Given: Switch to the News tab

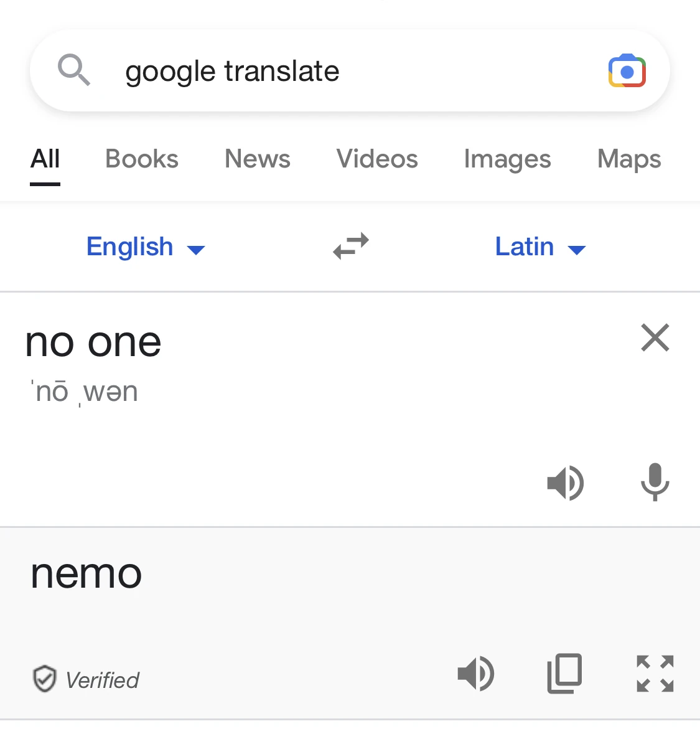Looking at the screenshot, I should tap(257, 159).
